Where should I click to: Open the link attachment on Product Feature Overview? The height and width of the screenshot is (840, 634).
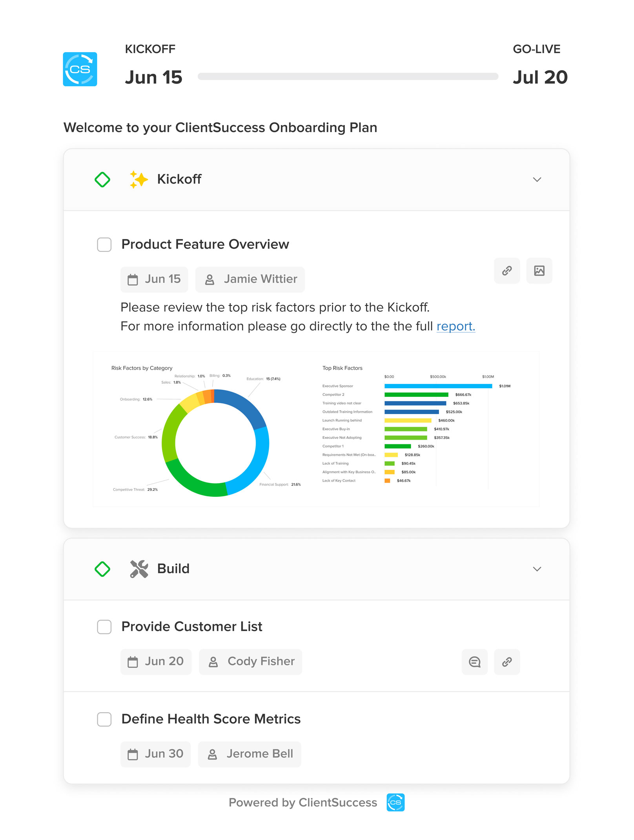506,271
